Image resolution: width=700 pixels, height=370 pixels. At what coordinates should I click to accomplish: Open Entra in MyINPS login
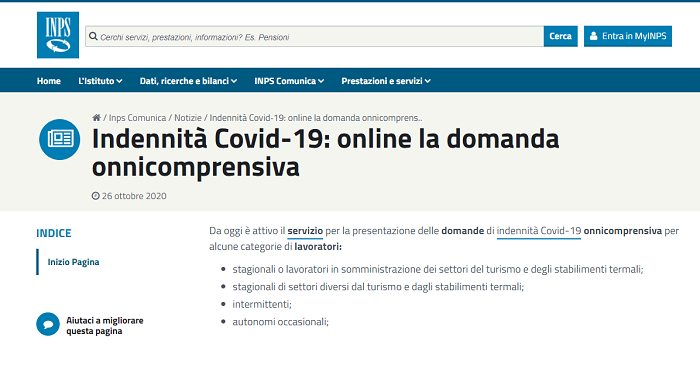point(628,36)
